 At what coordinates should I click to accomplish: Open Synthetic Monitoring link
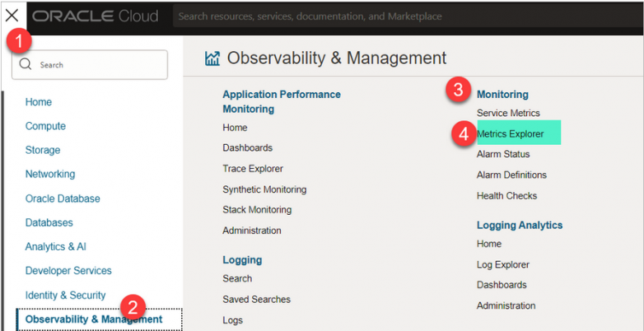point(264,189)
